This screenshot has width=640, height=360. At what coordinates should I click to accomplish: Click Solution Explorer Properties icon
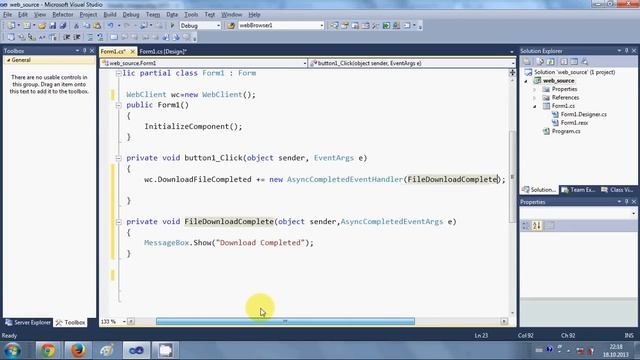(x=527, y=62)
